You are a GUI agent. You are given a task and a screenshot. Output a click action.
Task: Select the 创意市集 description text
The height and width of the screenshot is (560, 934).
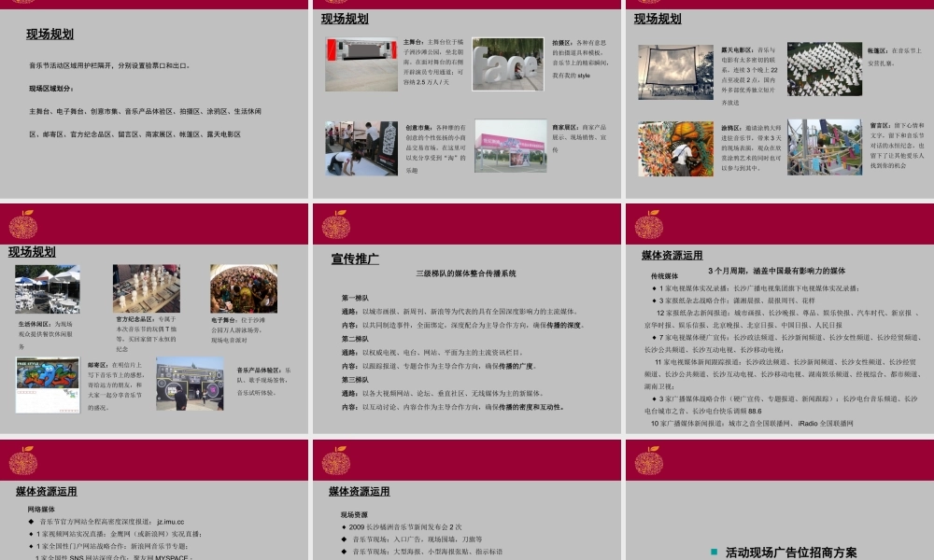[435, 148]
